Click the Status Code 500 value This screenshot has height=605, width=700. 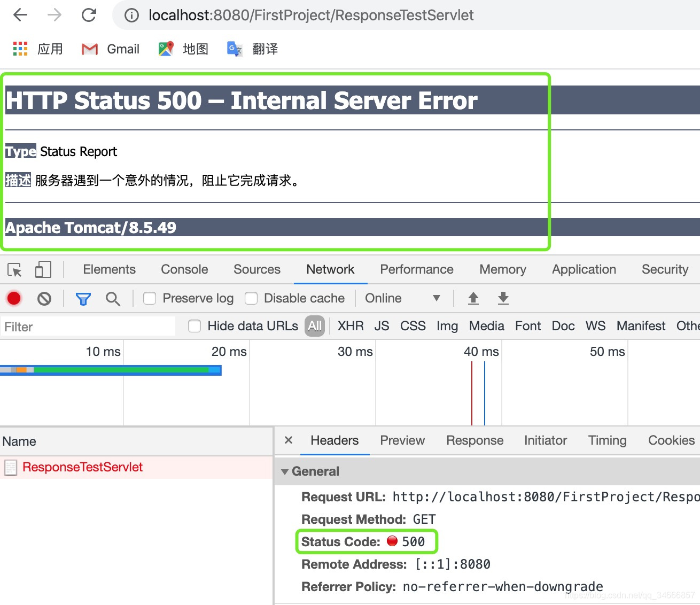(413, 542)
